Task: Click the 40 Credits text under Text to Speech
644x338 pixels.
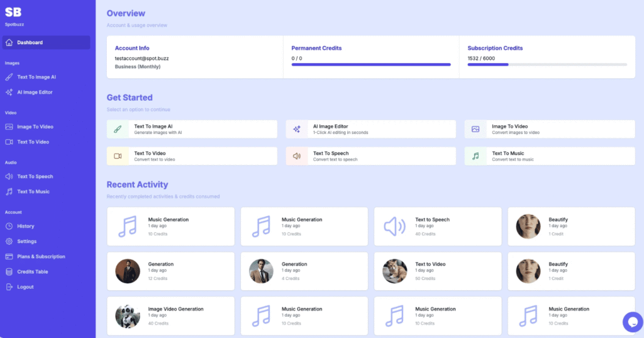Action: tap(425, 234)
